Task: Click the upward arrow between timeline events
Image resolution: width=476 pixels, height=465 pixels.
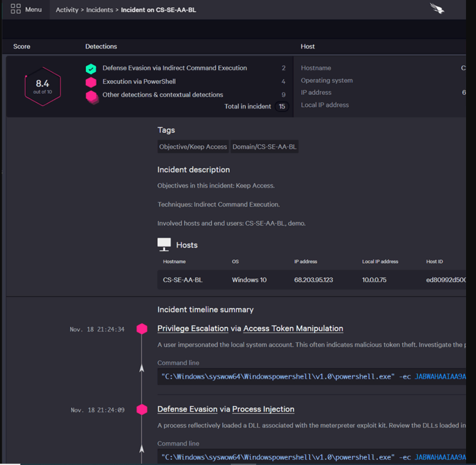Action: [x=142, y=368]
